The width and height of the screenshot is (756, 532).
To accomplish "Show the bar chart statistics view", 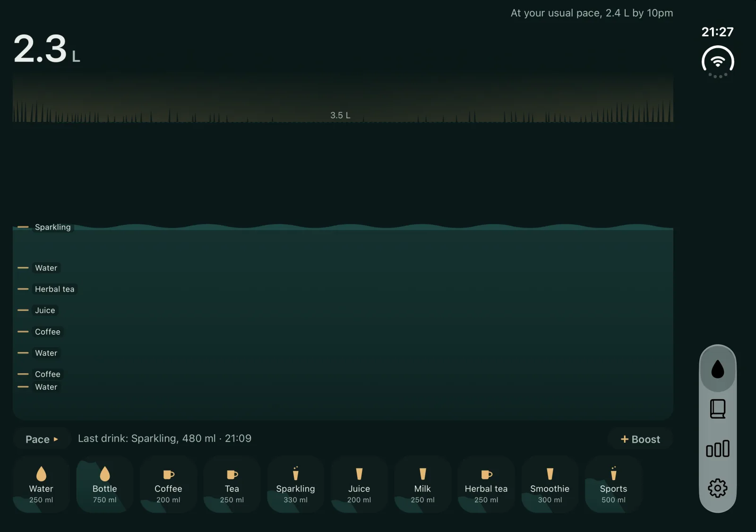I will [x=717, y=448].
